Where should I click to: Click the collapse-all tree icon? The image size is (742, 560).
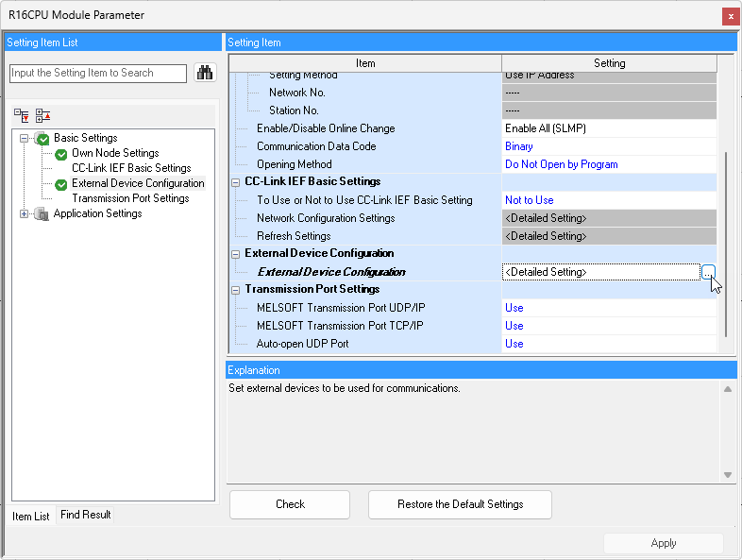click(43, 115)
